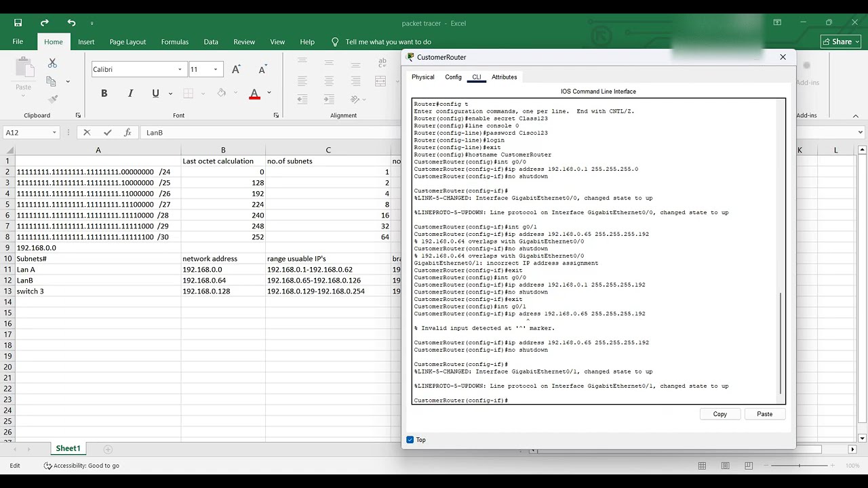The height and width of the screenshot is (488, 868).
Task: Open Underline style dropdown arrow
Action: pyautogui.click(x=170, y=94)
